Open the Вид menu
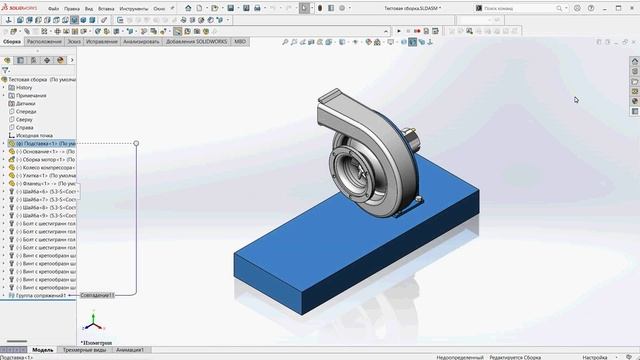Viewport: 640px width, 360px height. pyautogui.click(x=89, y=8)
